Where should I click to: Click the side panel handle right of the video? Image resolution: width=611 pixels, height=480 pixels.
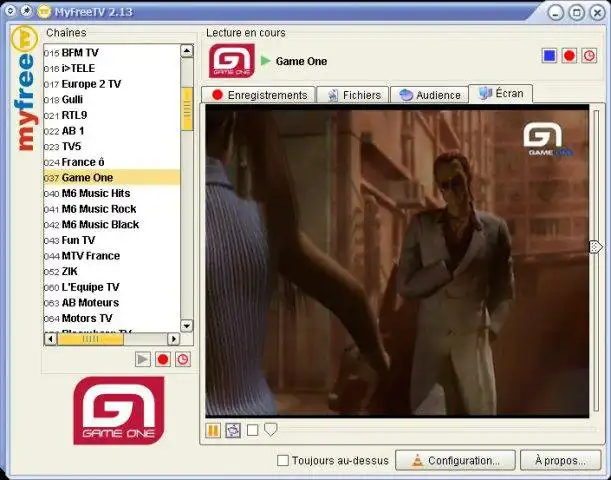[595, 247]
